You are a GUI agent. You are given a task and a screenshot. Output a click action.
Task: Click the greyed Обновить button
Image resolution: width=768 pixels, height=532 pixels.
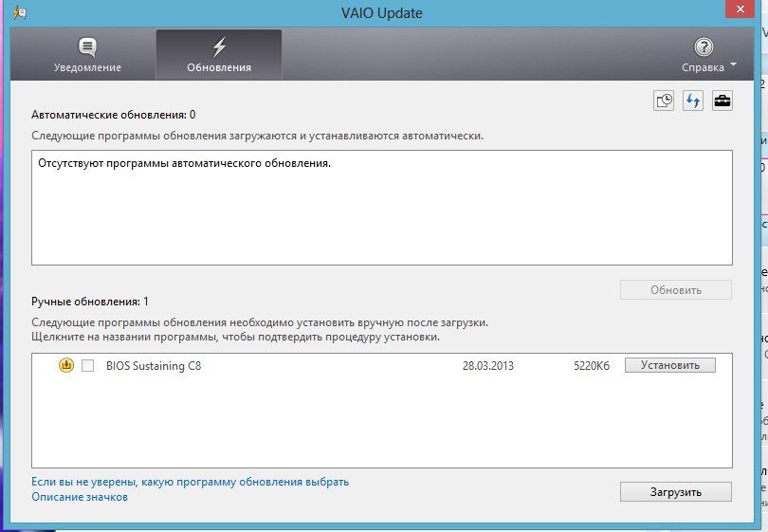point(675,290)
